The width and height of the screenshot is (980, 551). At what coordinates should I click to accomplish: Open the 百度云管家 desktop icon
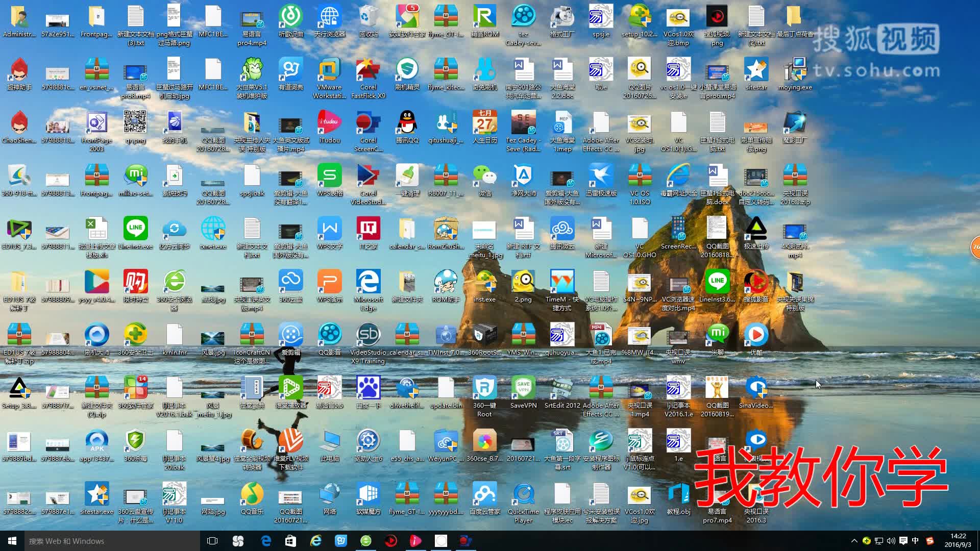click(484, 498)
